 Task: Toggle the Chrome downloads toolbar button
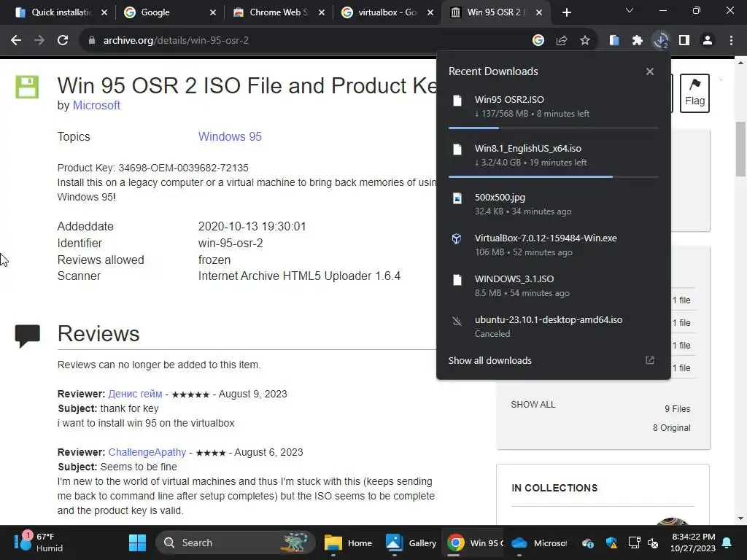point(661,41)
